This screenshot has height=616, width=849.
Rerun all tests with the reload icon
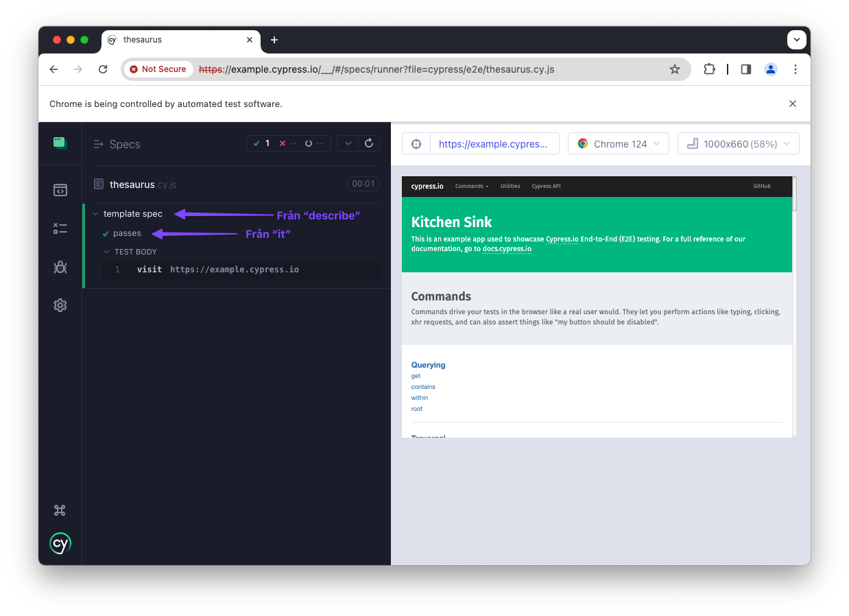pyautogui.click(x=369, y=143)
